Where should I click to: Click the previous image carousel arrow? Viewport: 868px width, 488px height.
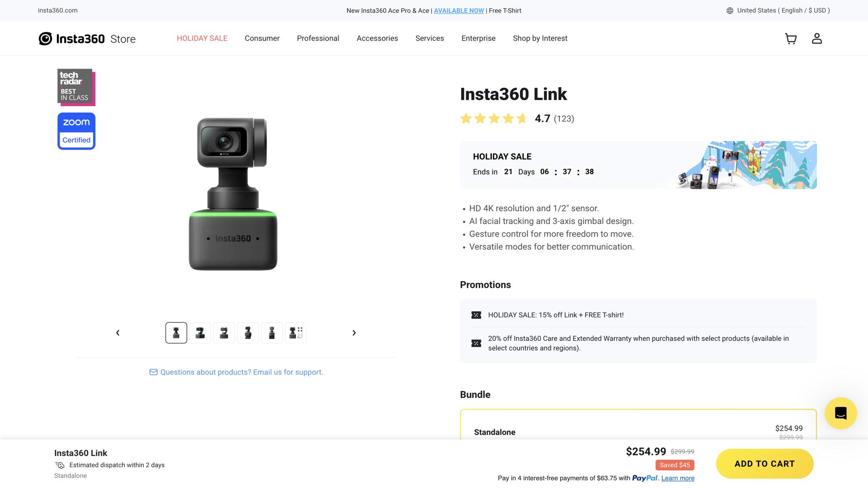point(118,333)
